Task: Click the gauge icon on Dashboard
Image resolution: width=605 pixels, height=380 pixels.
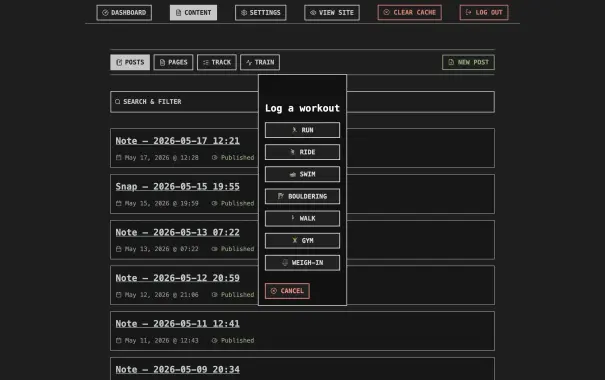Action: (105, 13)
